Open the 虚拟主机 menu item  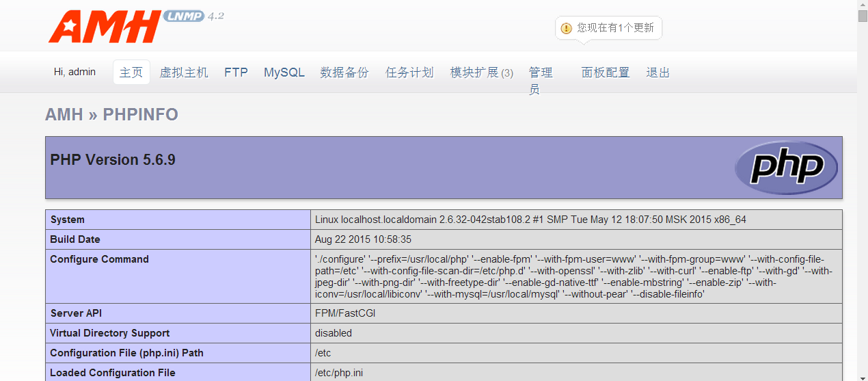(184, 73)
